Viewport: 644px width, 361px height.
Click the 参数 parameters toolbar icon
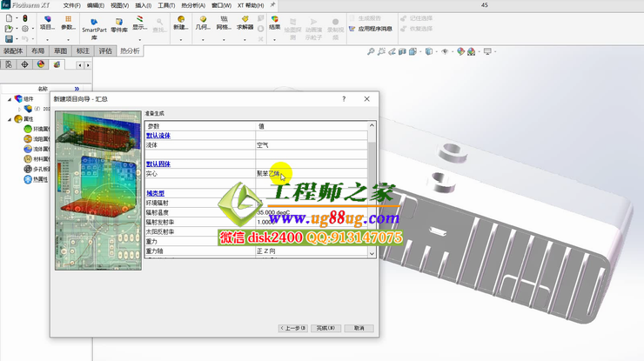pyautogui.click(x=68, y=23)
